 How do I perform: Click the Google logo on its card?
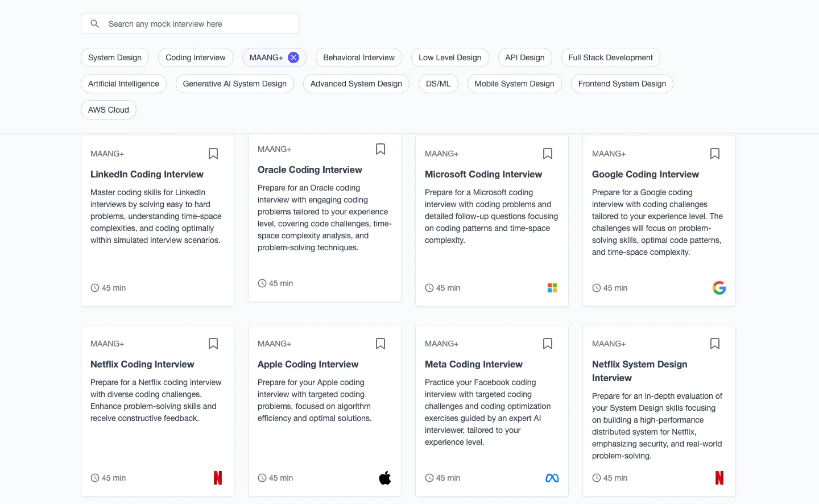click(x=719, y=288)
